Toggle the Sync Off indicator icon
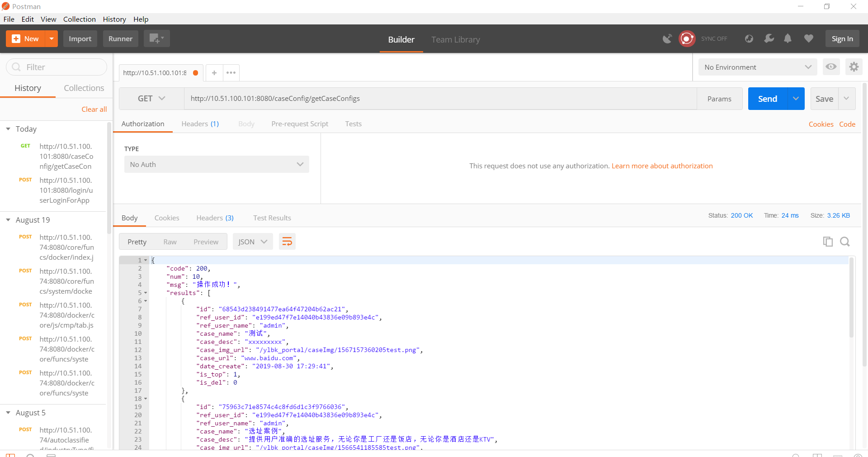This screenshot has height=457, width=868. click(687, 39)
